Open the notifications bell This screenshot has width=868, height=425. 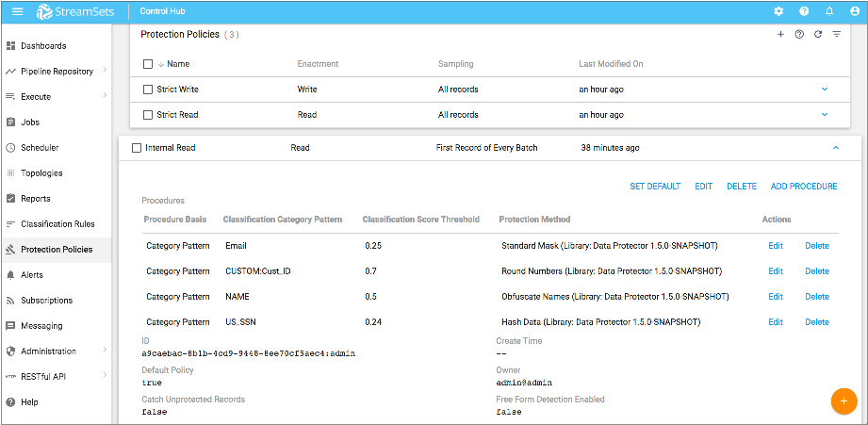[829, 11]
